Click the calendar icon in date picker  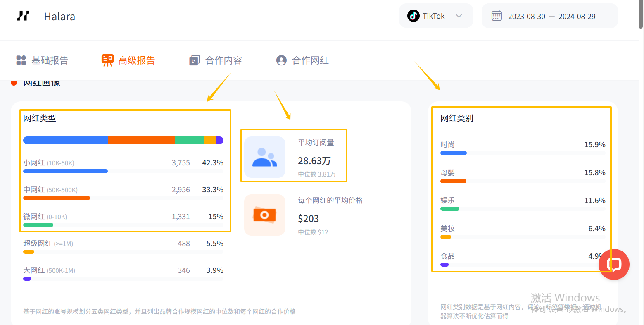point(497,16)
